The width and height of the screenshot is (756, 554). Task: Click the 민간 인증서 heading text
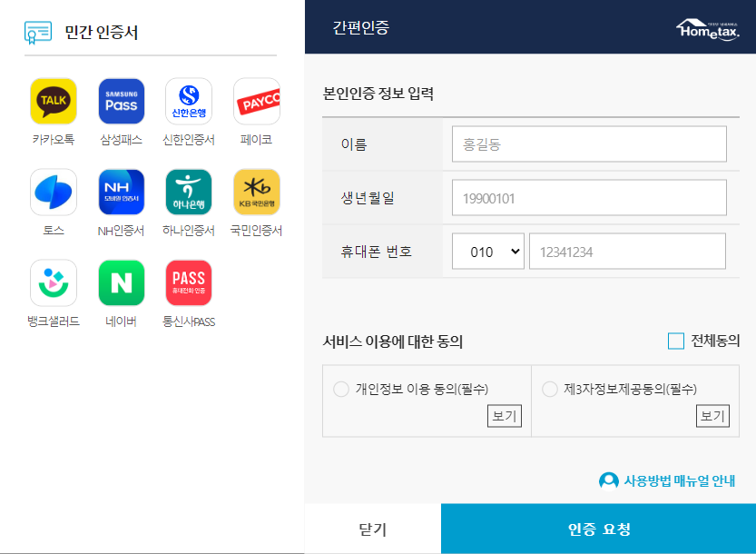click(102, 33)
